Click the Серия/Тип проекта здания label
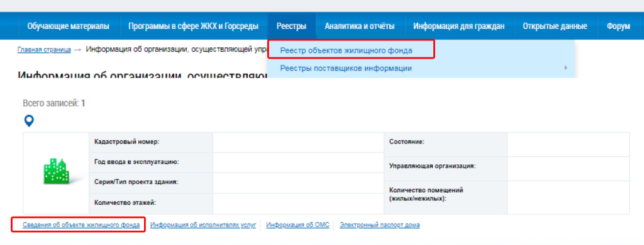 coord(136,181)
